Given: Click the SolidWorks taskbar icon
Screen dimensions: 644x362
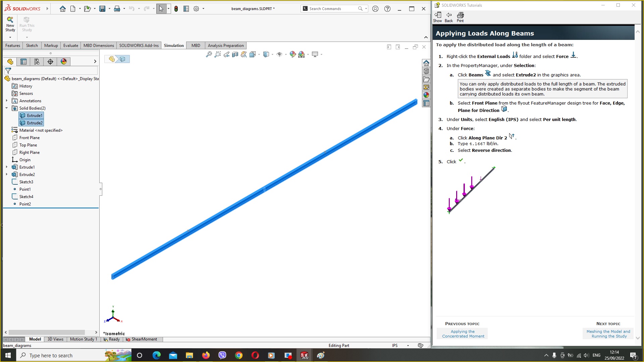Looking at the screenshot, I should [304, 355].
